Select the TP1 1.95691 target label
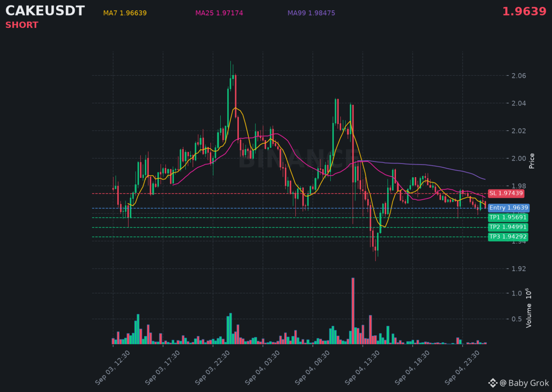Screen dimensions: 552x392 508,217
